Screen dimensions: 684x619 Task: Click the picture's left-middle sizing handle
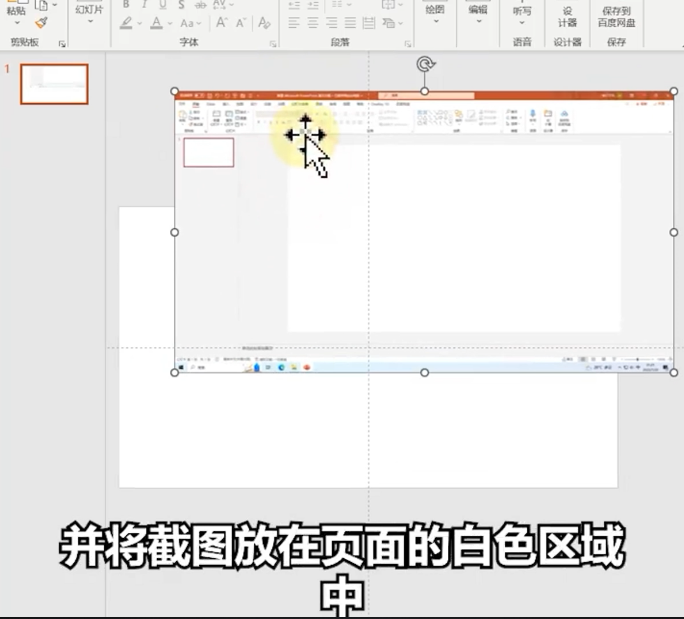click(174, 232)
